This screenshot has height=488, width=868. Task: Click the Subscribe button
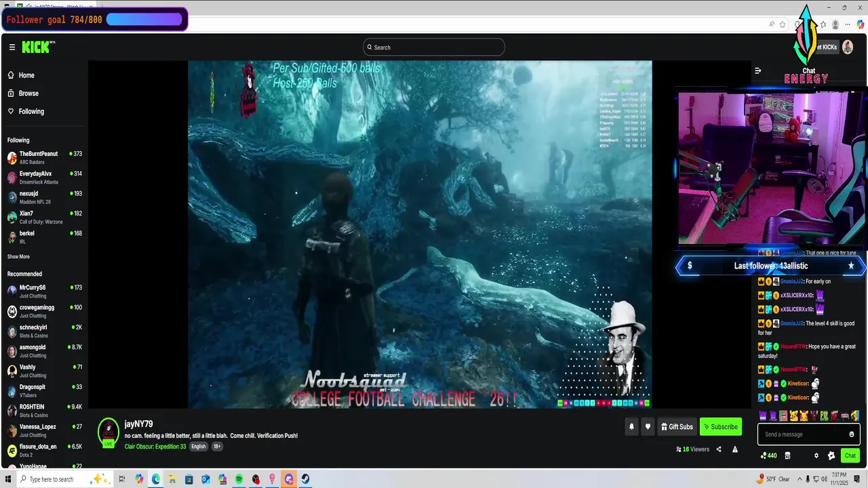pos(720,427)
